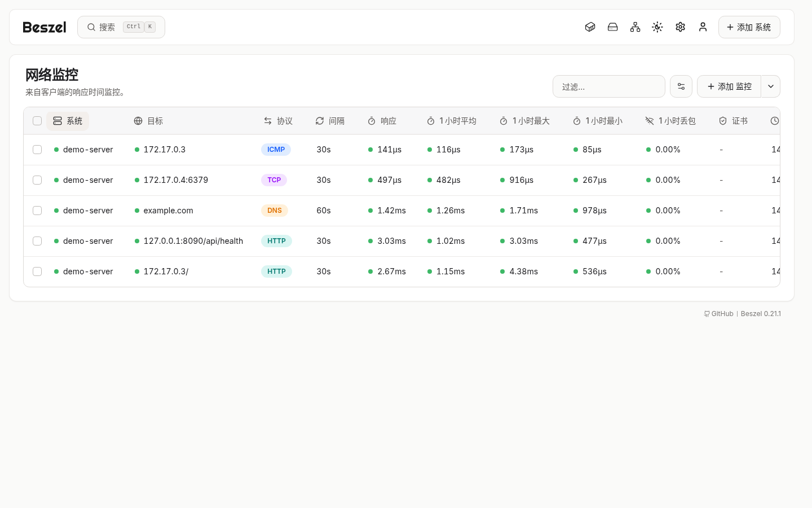Viewport: 812px width, 508px height.
Task: Toggle the light/dark theme sun icon
Action: pos(657,27)
